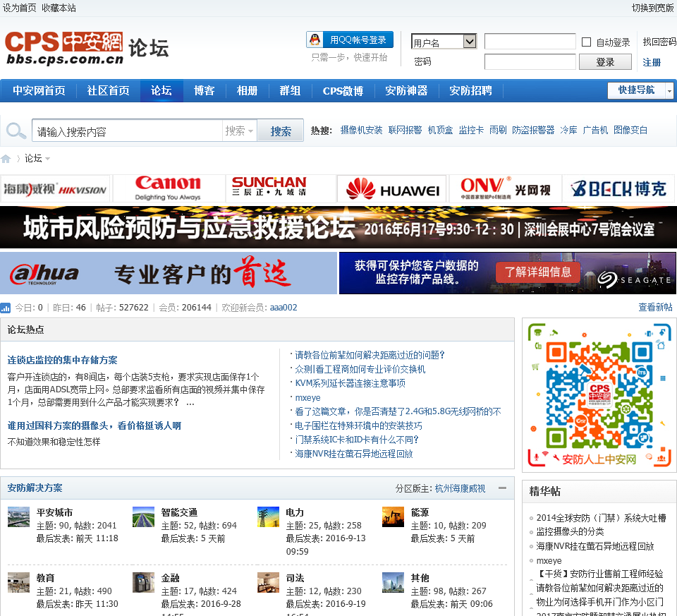Enable the 自动登录 checkbox
This screenshot has width=677, height=616.
click(x=586, y=42)
